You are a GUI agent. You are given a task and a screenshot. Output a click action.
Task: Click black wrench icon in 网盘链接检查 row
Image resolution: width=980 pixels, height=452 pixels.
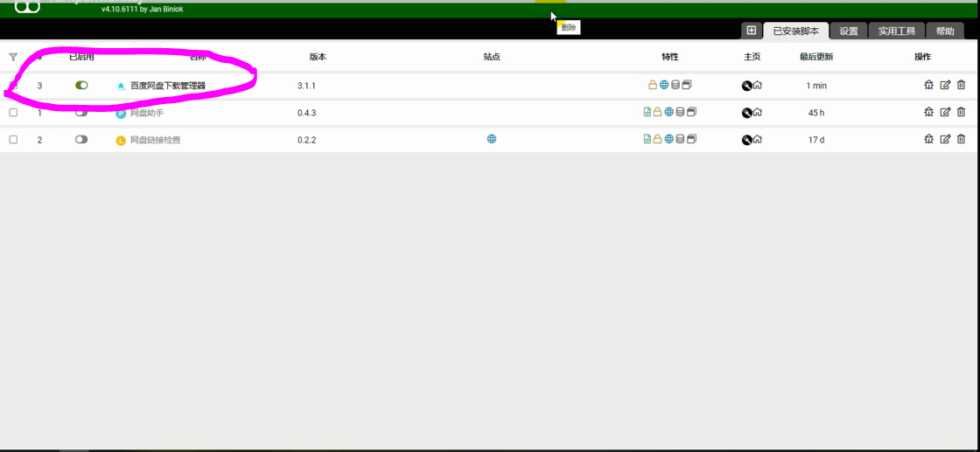click(746, 141)
